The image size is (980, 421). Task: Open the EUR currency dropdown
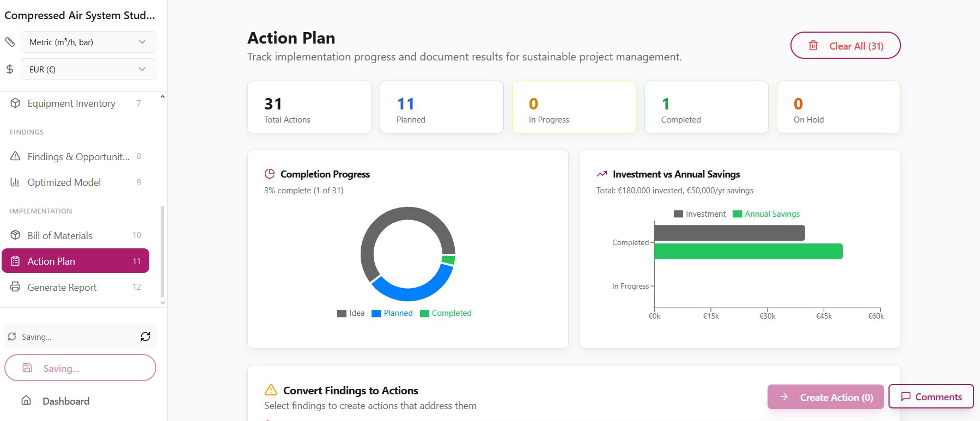click(88, 69)
